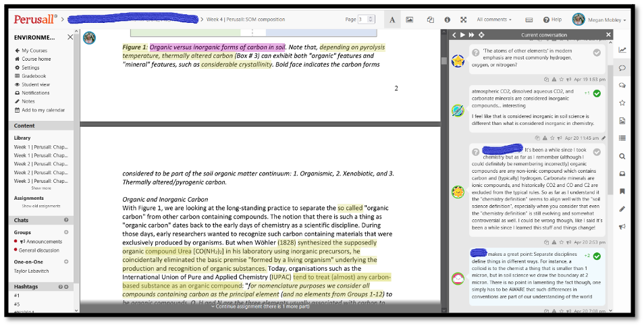Toggle upvote on 'Separate disciplines' comment
Screen dimensions: 644x326
tap(597, 256)
